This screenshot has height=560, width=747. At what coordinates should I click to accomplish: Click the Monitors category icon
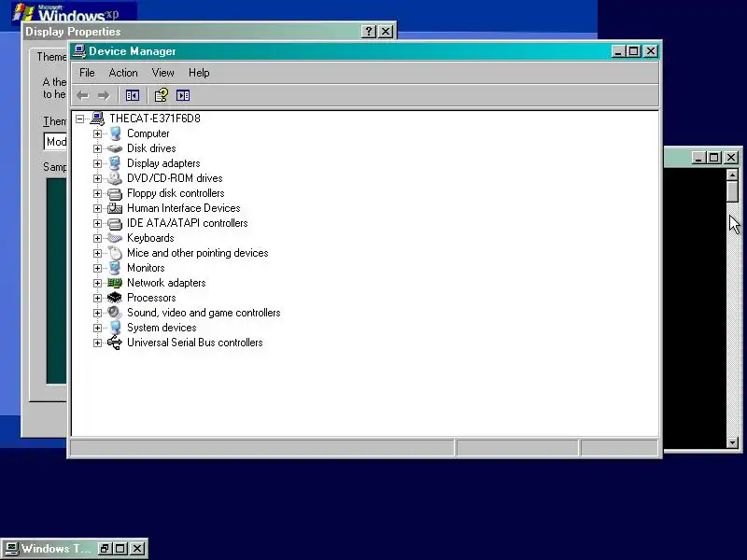click(115, 268)
